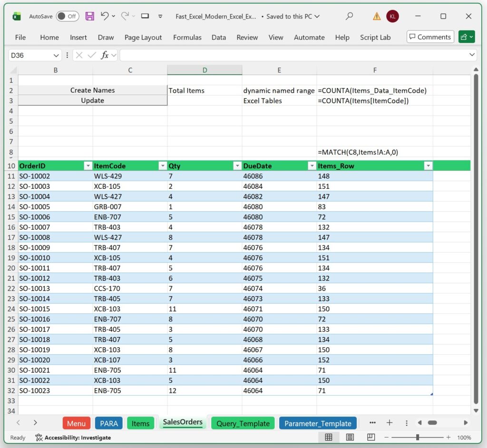Image resolution: width=487 pixels, height=448 pixels.
Task: Add a new worksheet with the plus icon
Action: [x=390, y=422]
